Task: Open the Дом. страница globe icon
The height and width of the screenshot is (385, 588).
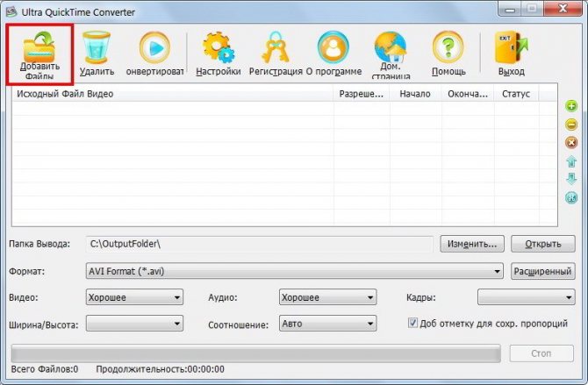Action: pos(391,46)
